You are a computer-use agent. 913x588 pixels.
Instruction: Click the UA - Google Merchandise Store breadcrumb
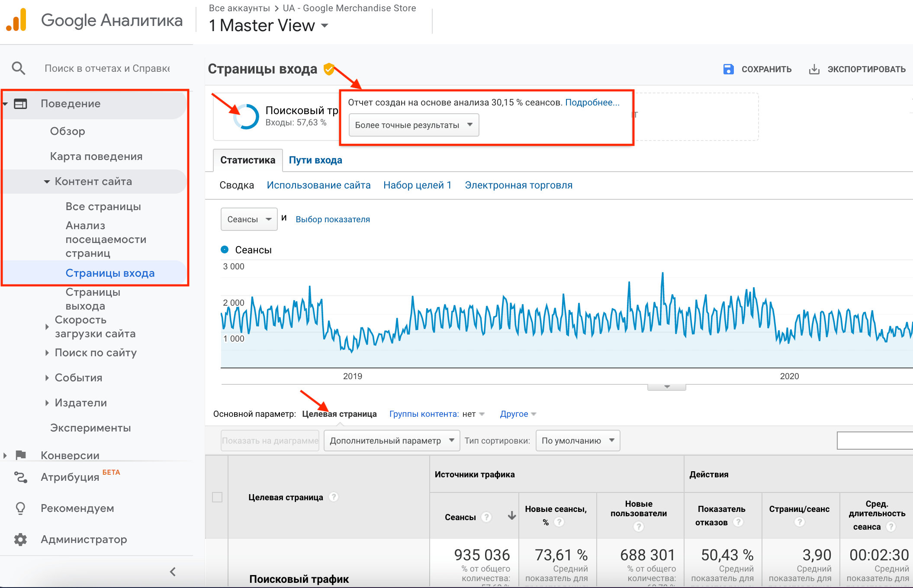(x=349, y=8)
